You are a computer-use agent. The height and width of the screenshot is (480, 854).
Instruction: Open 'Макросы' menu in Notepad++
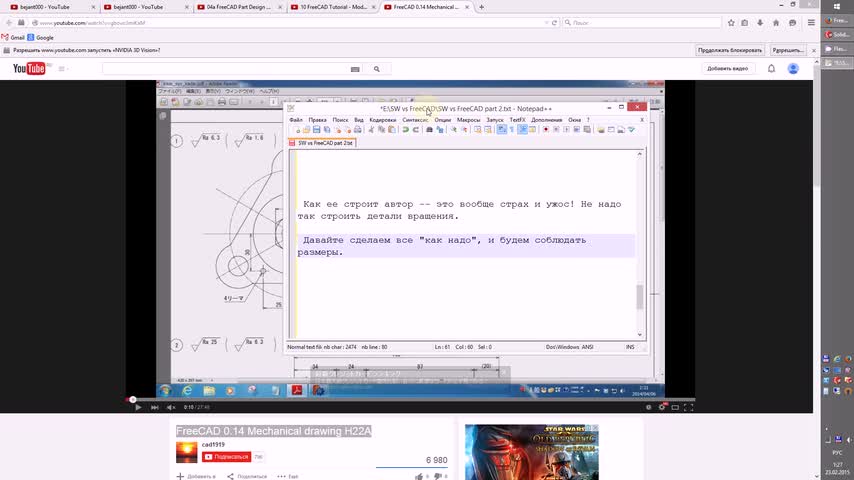point(468,120)
